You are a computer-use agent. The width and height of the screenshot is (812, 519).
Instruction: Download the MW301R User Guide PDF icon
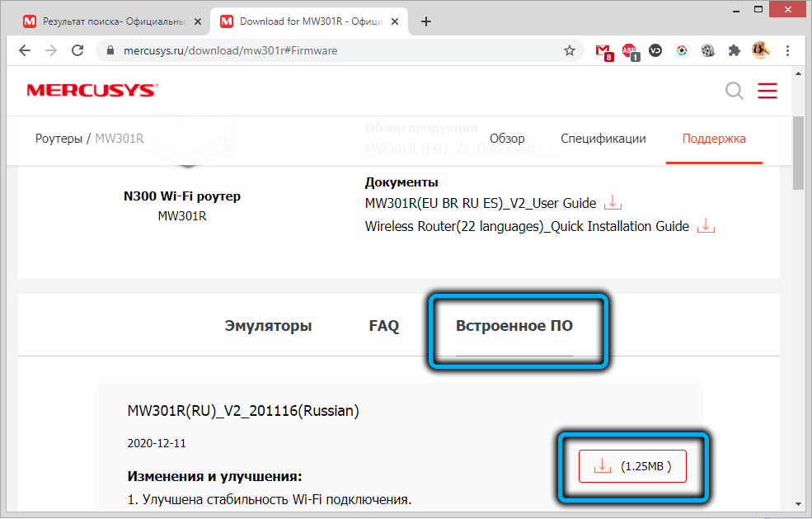(x=613, y=203)
